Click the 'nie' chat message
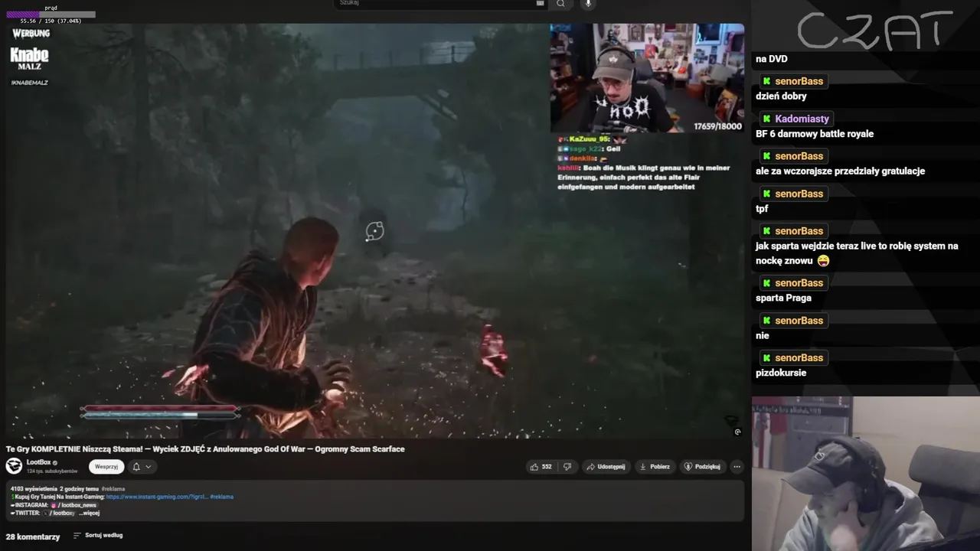 coord(763,336)
